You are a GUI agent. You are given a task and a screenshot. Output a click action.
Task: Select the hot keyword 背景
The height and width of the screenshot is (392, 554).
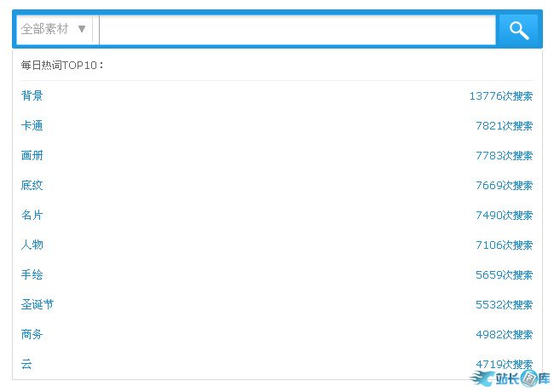(32, 95)
